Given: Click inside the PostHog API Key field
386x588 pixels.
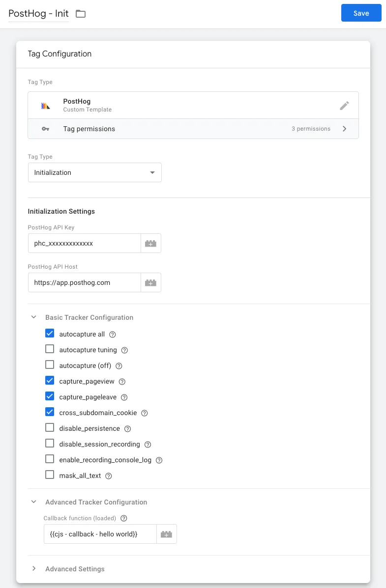Looking at the screenshot, I should tap(84, 243).
